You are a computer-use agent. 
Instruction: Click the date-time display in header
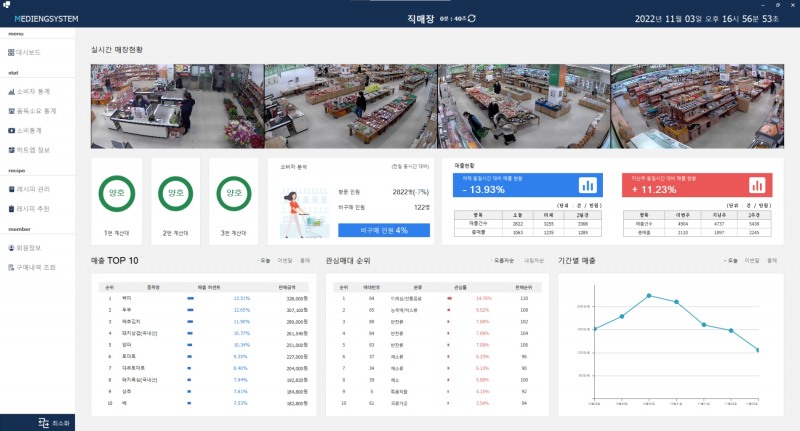coord(707,19)
